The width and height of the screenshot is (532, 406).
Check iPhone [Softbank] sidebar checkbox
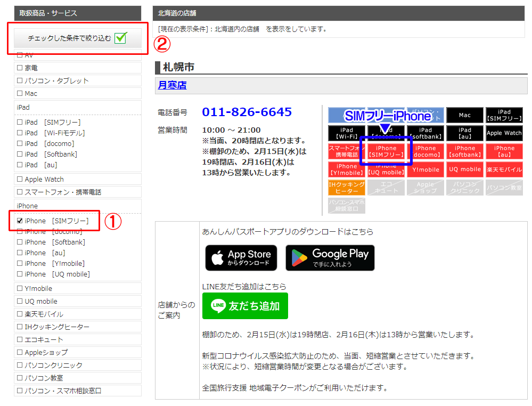pyautogui.click(x=20, y=242)
